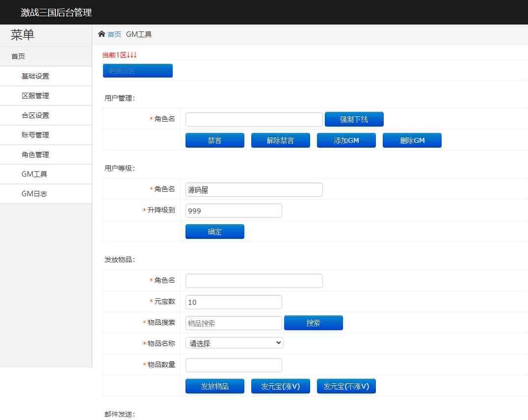
Task: Select 区服管理 from sidebar
Action: point(35,96)
